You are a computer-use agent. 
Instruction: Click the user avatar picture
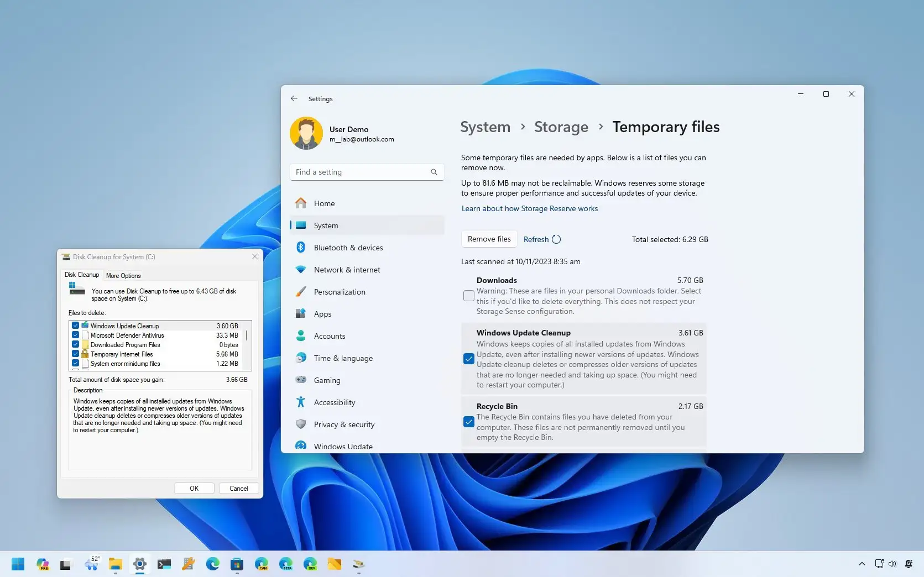coord(306,133)
